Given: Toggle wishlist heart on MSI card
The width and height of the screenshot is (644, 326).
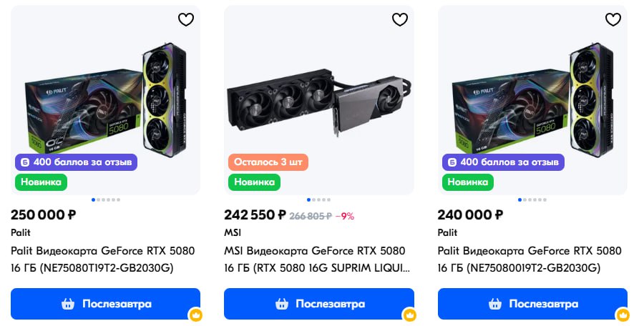Looking at the screenshot, I should tap(399, 19).
